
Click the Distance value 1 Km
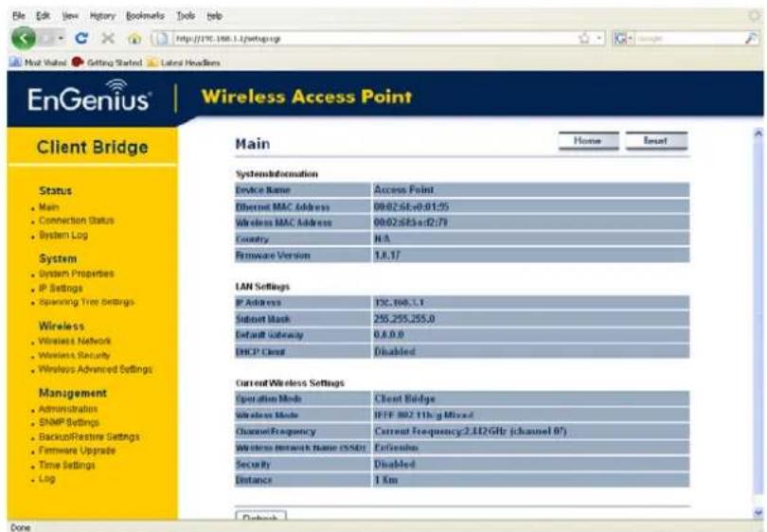click(x=386, y=480)
